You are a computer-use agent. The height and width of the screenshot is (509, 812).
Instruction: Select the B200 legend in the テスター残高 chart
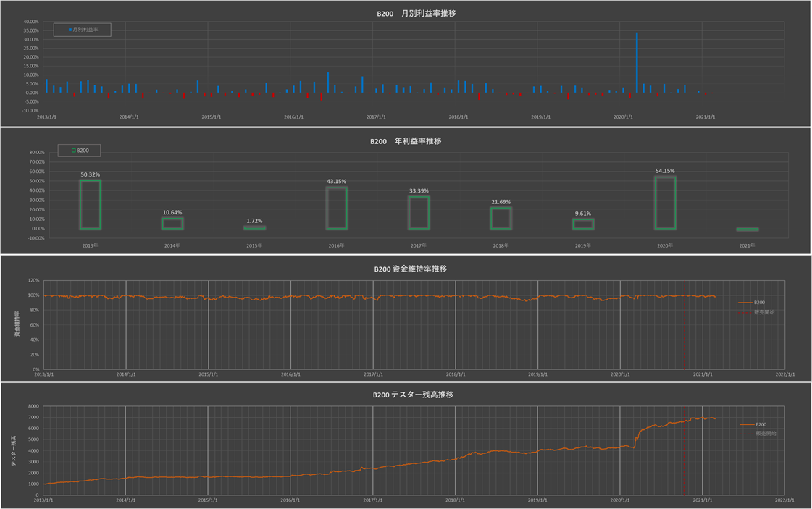pyautogui.click(x=753, y=424)
